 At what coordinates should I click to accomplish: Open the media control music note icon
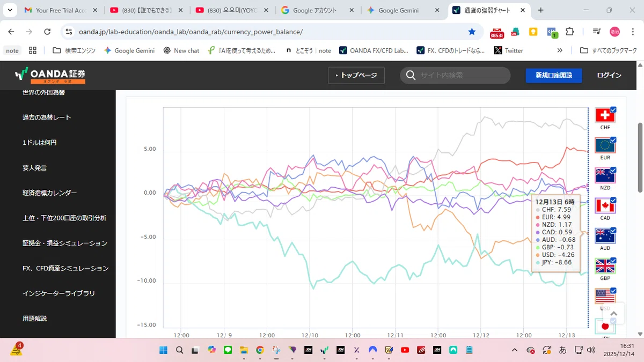pos(596,32)
